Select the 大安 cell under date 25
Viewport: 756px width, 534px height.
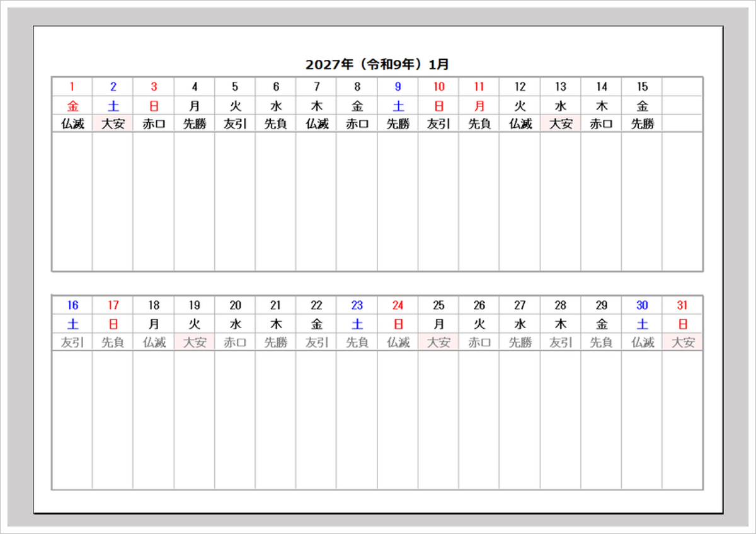[x=438, y=343]
